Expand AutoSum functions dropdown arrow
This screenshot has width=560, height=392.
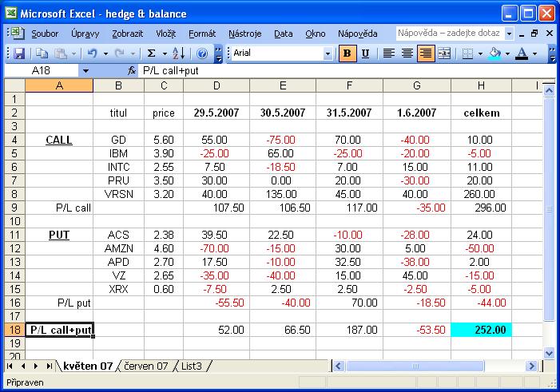165,54
